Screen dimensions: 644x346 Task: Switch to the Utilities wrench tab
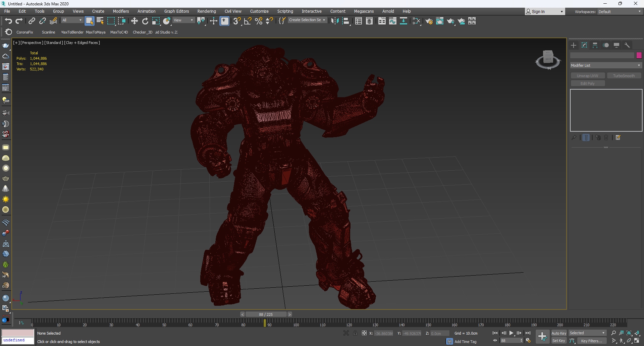[627, 45]
